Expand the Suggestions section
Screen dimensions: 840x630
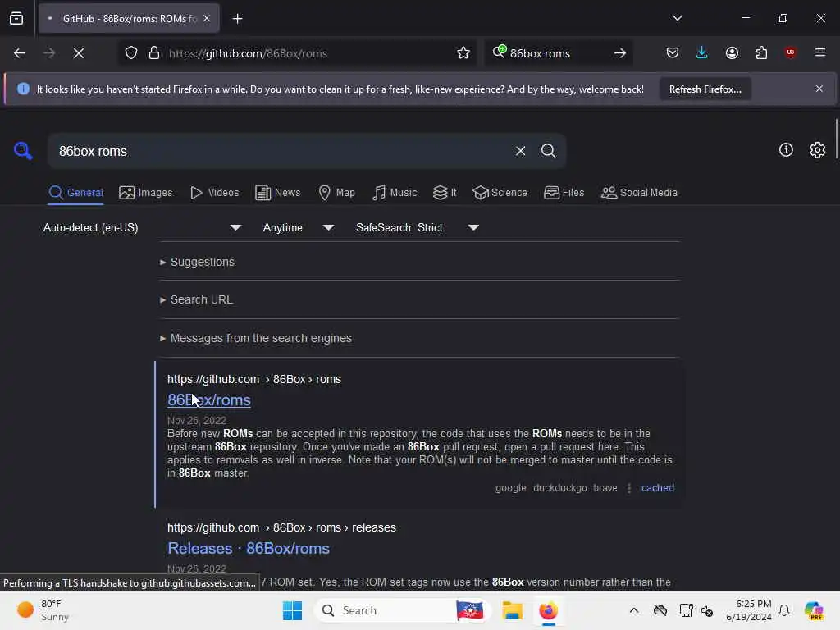[x=197, y=262]
